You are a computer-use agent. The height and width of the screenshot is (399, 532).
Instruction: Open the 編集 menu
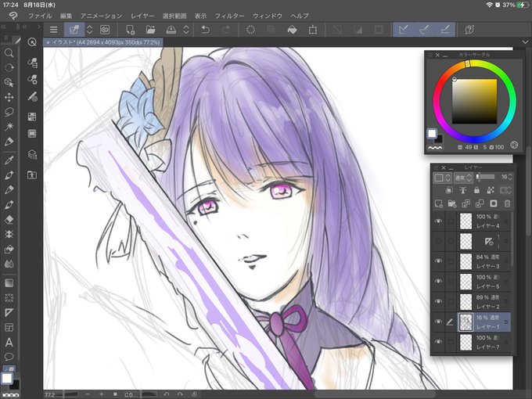tap(66, 16)
